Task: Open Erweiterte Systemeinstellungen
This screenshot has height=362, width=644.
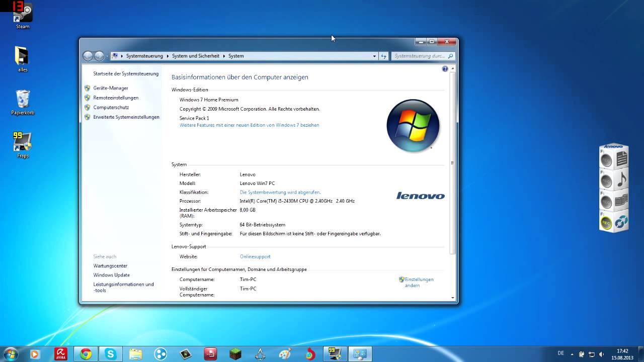Action: 126,117
